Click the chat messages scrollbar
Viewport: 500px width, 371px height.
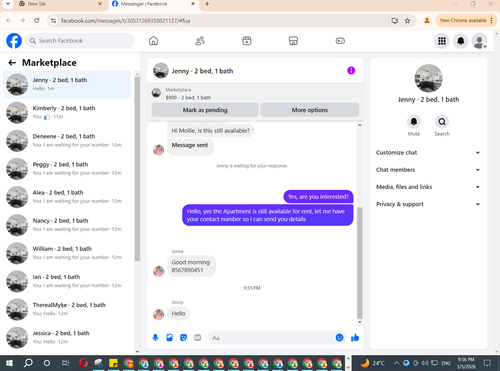(360, 263)
